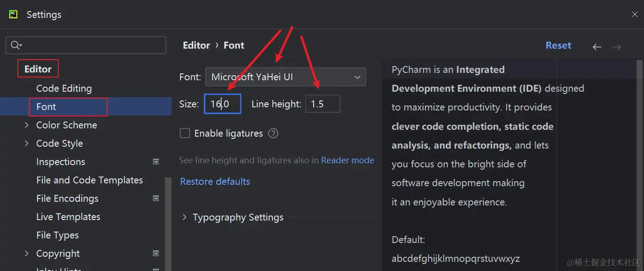Click the project-level icon next to Copyright
Viewport: 644px width, 271px height.
point(156,254)
